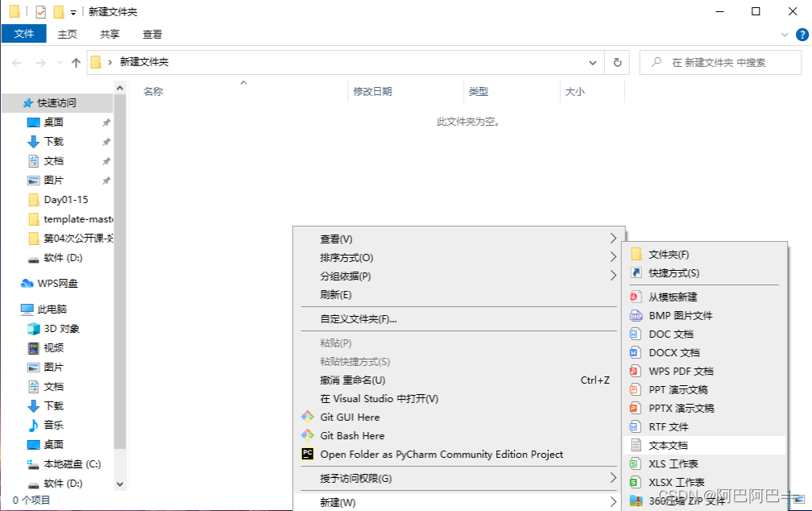Click the sidebar scroll-down arrow
This screenshot has height=511, width=812.
click(x=120, y=484)
